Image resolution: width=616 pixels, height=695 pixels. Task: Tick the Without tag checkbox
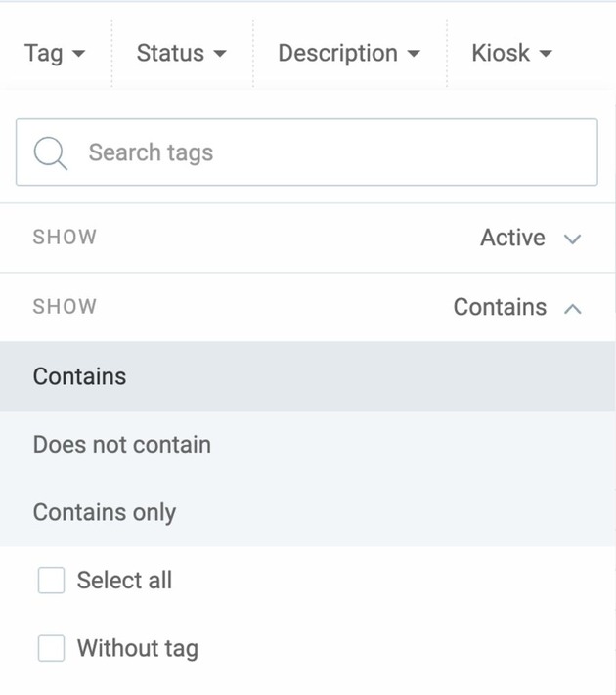pyautogui.click(x=51, y=648)
